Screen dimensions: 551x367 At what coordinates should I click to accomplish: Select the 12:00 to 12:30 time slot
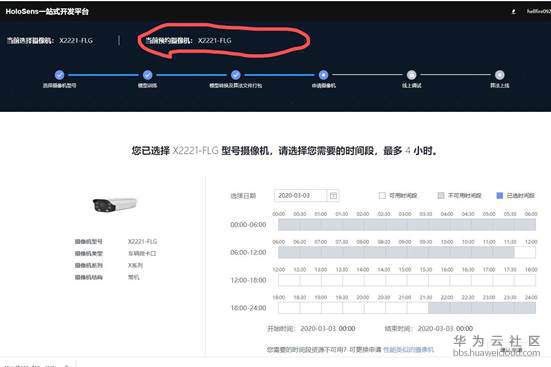click(289, 280)
